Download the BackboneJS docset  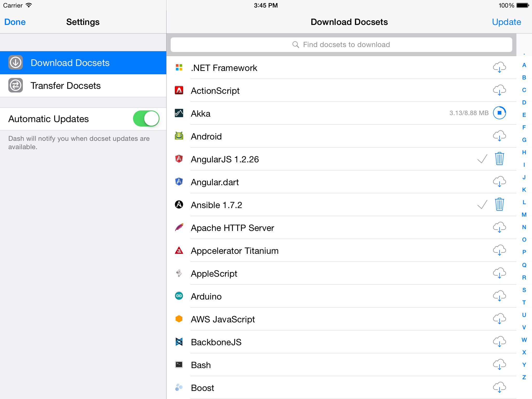coord(499,342)
